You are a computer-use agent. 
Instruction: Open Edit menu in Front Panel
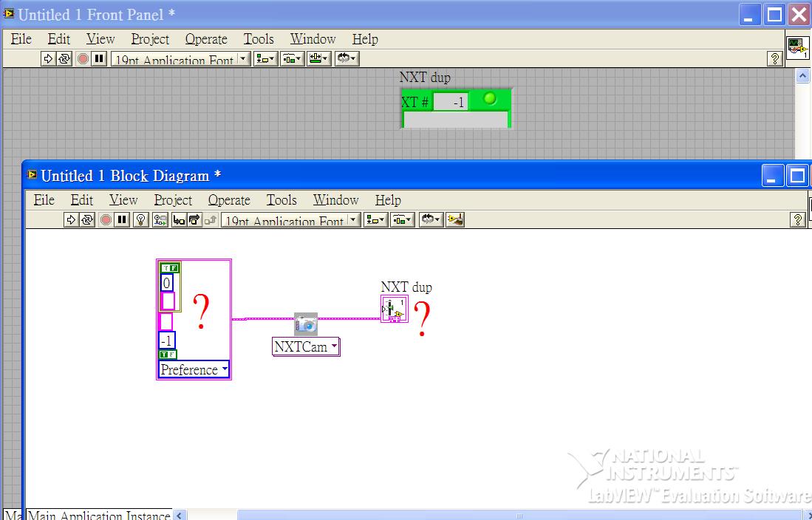point(59,39)
